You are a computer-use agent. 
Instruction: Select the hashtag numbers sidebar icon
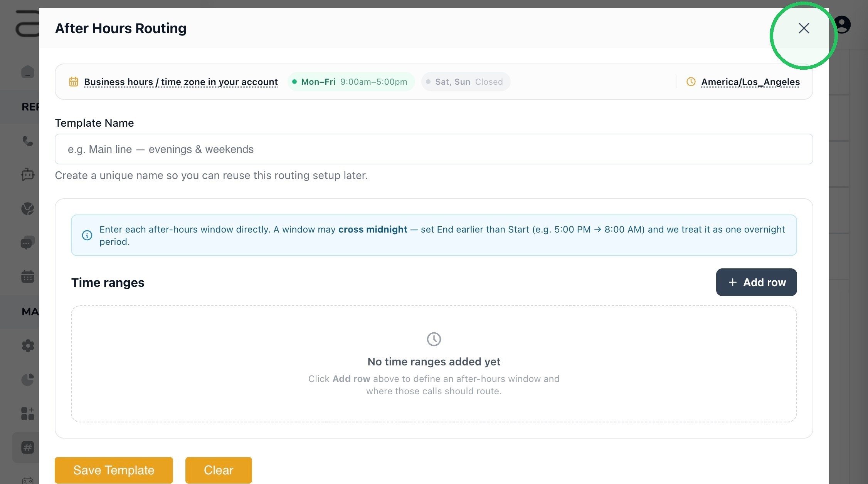pos(28,447)
